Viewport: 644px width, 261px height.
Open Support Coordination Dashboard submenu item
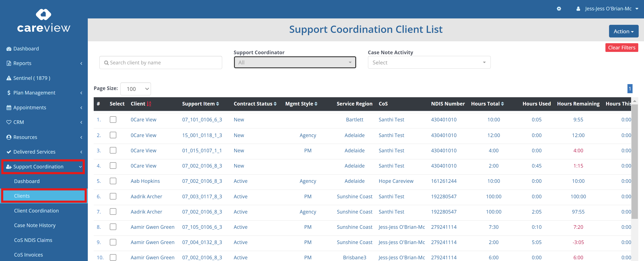click(27, 181)
